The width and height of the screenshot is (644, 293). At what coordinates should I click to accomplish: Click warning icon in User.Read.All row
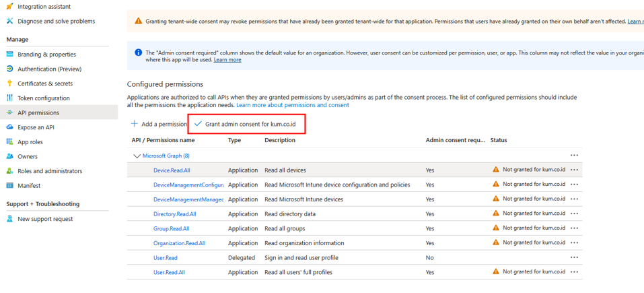click(x=496, y=271)
